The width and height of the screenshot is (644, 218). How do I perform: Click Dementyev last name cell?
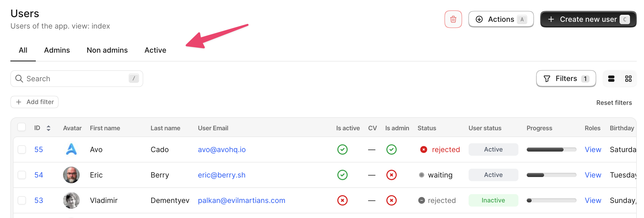tap(170, 200)
